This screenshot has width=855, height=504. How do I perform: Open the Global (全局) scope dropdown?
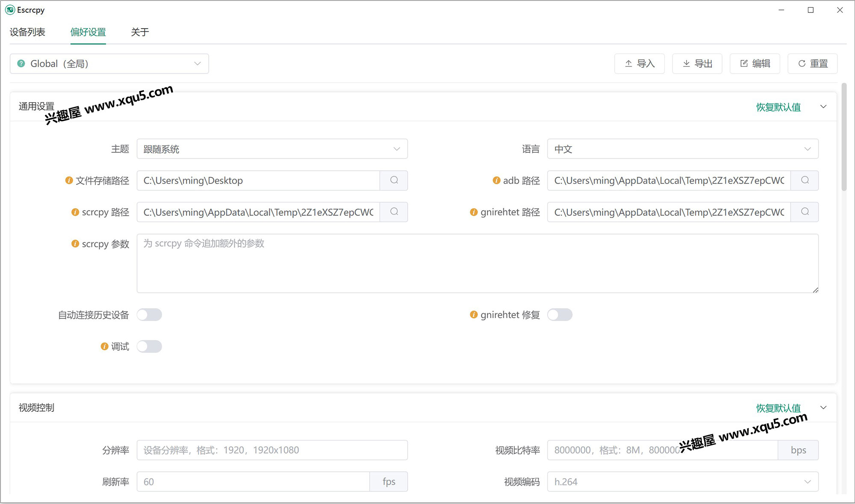[109, 64]
